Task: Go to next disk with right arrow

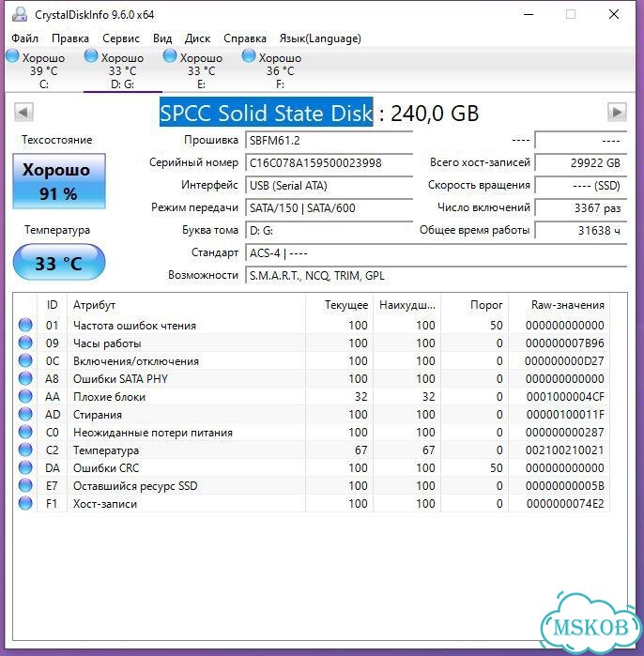Action: (617, 112)
